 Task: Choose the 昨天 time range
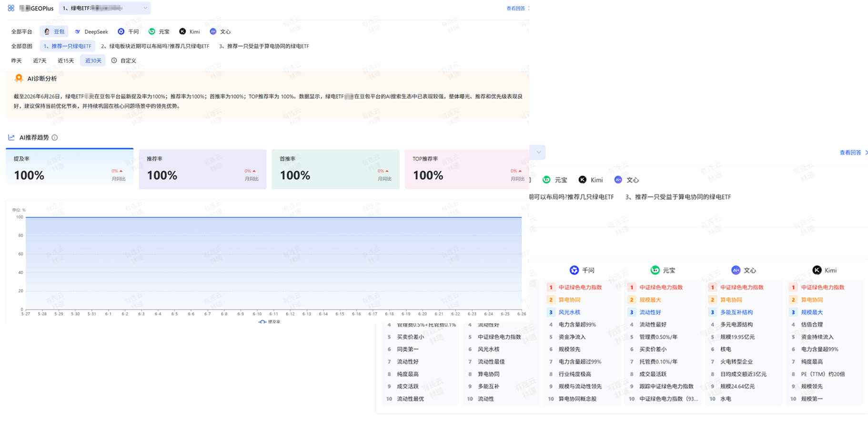pos(16,60)
